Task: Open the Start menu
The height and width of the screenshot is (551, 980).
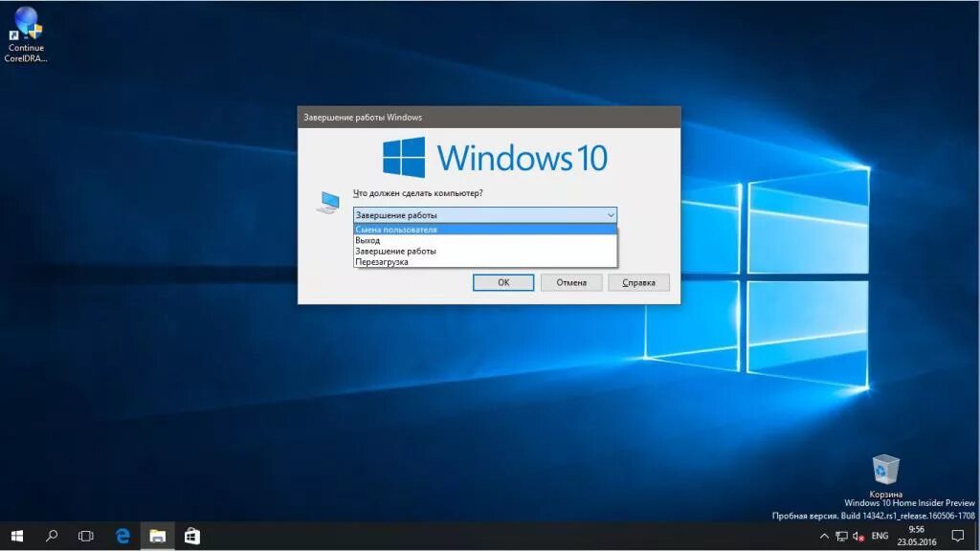Action: (x=17, y=536)
